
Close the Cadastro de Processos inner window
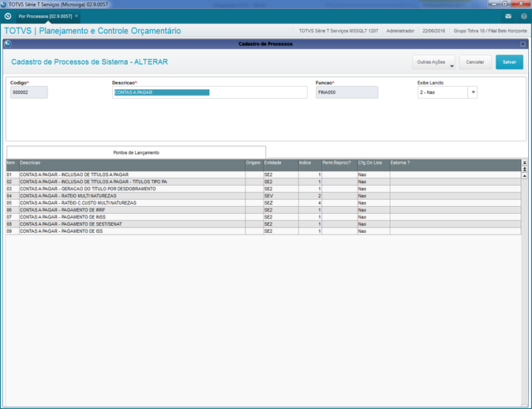pyautogui.click(x=523, y=44)
